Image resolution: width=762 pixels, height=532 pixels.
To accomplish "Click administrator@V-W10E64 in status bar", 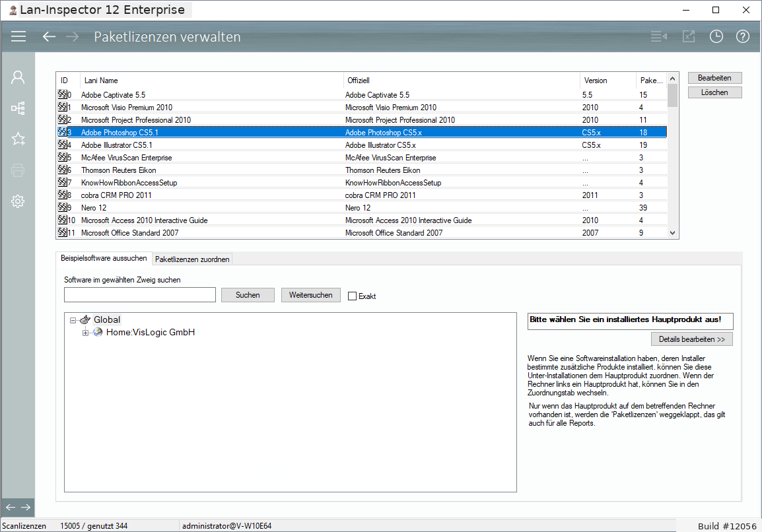I will tap(226, 525).
